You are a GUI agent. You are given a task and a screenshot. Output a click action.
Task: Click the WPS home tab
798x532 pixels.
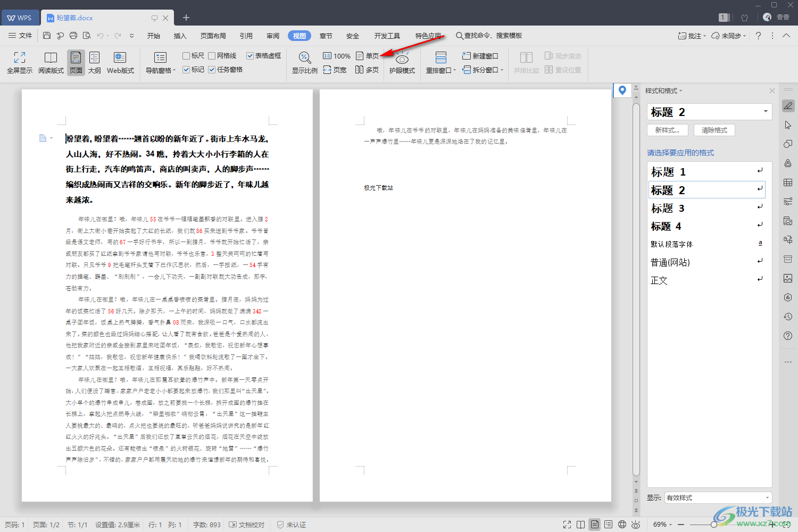20,18
